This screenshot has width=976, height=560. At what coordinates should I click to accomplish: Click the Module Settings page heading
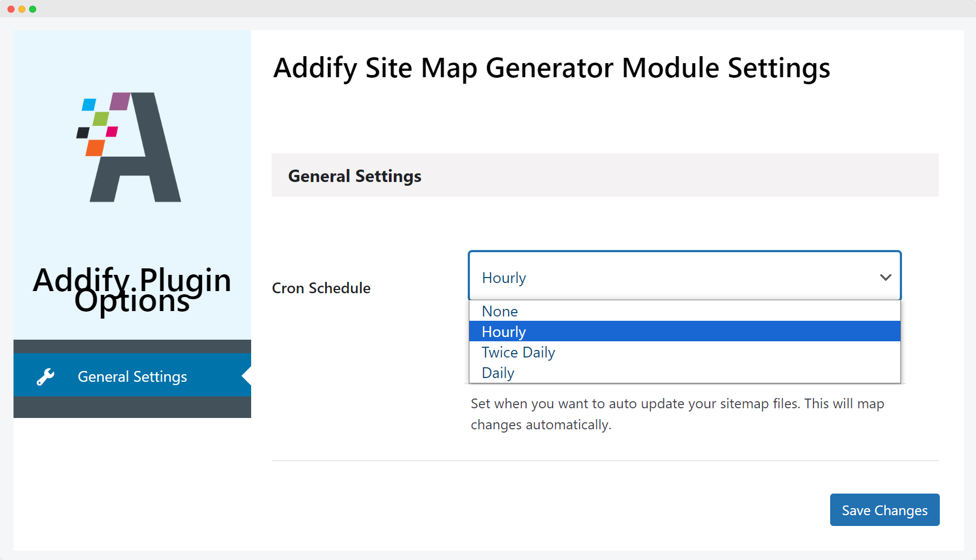551,69
